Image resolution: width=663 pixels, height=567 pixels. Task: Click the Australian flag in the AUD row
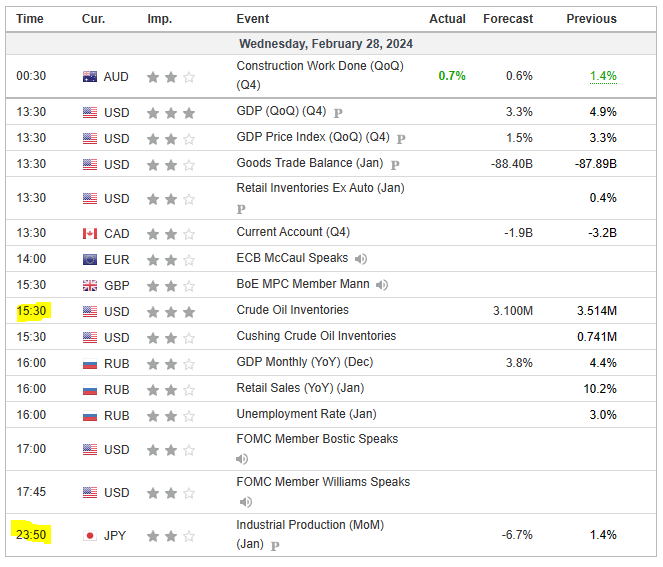coord(90,77)
